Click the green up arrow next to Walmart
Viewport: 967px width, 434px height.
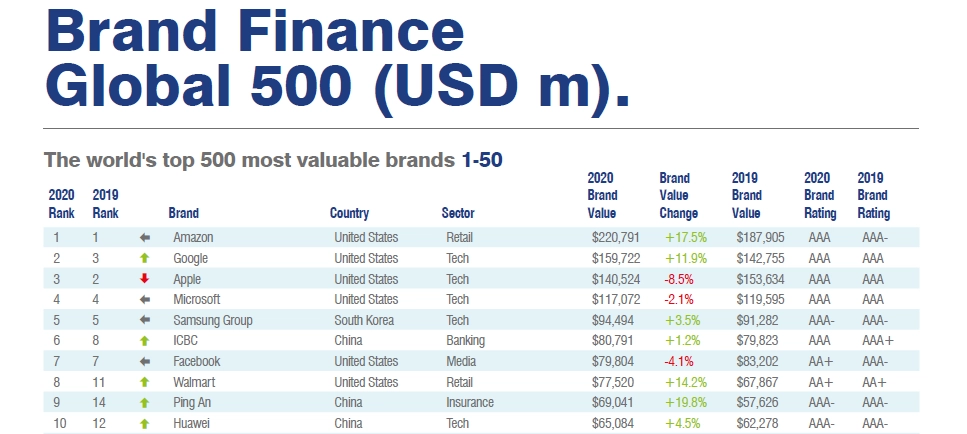click(145, 382)
